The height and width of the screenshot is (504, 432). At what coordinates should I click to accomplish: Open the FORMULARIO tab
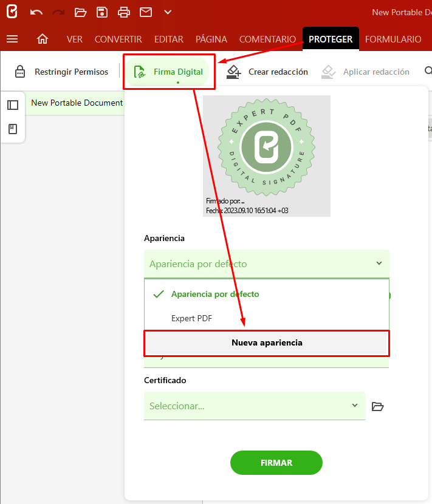393,39
